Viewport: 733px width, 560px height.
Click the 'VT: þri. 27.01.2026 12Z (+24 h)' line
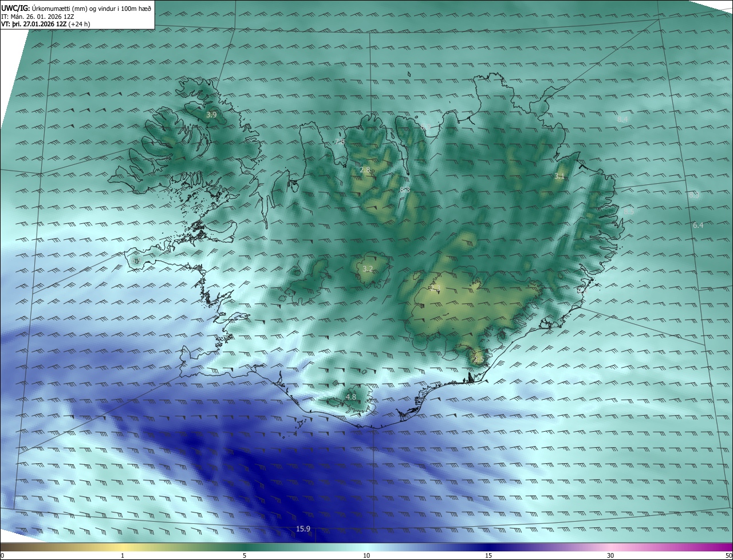click(x=46, y=24)
